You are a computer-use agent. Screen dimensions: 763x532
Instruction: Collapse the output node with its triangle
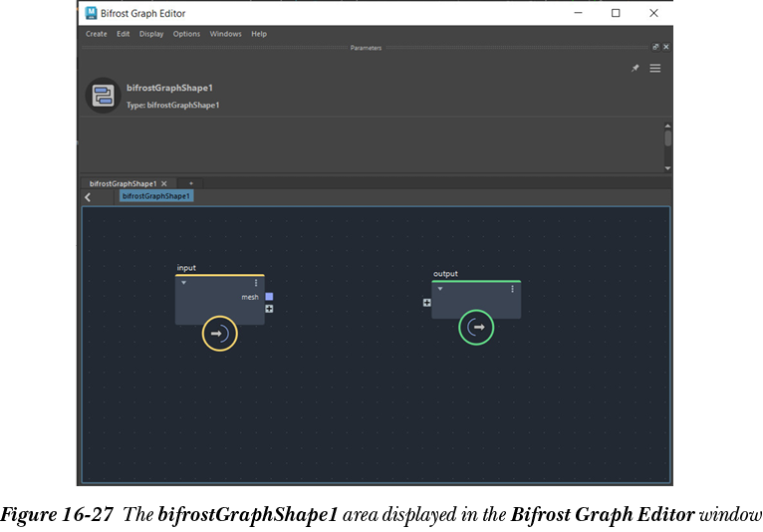coord(440,289)
